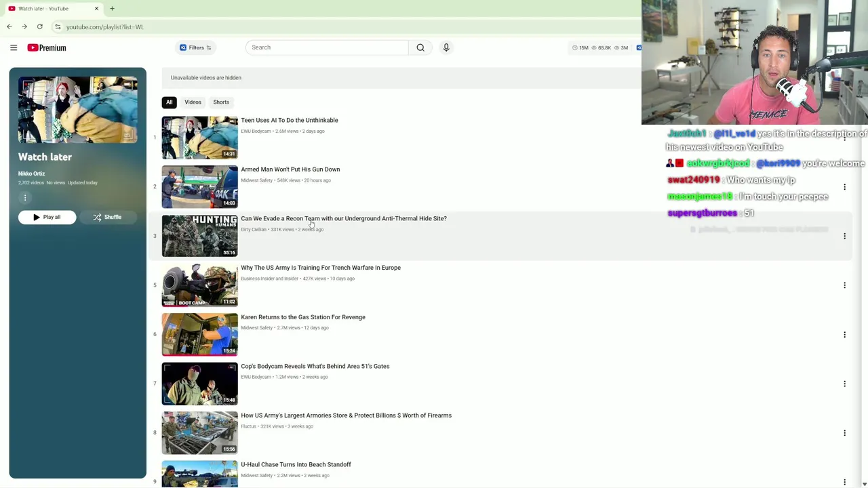Open a new browser tab
Screen dimensions: 868x488
point(112,8)
